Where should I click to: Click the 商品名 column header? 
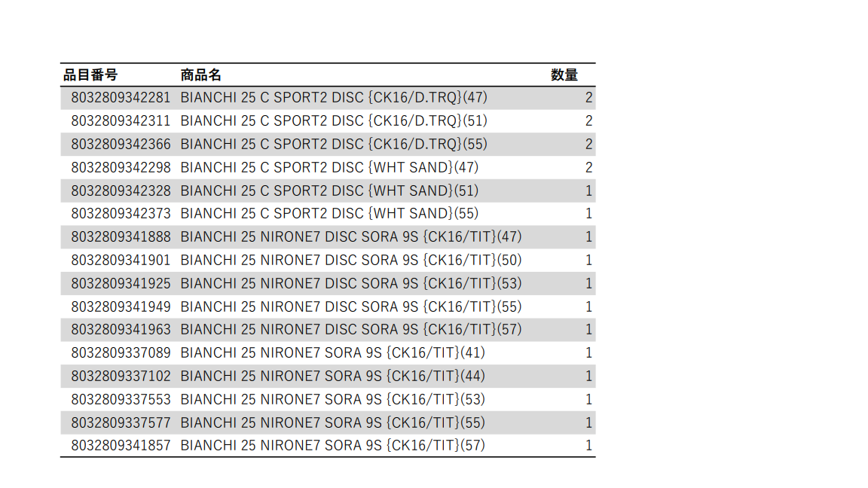201,75
